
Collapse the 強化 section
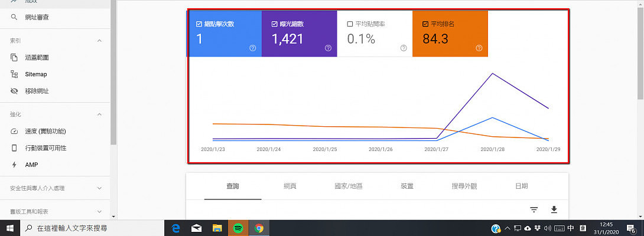(x=99, y=114)
